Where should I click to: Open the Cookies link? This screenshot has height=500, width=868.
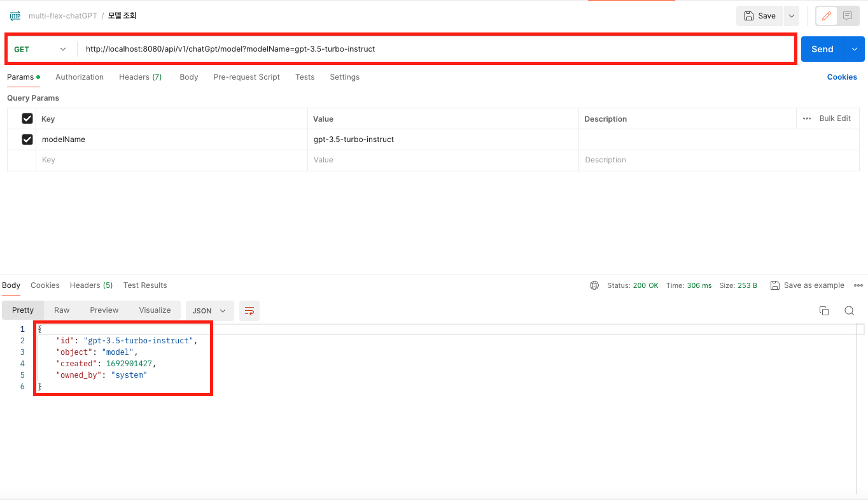click(842, 77)
